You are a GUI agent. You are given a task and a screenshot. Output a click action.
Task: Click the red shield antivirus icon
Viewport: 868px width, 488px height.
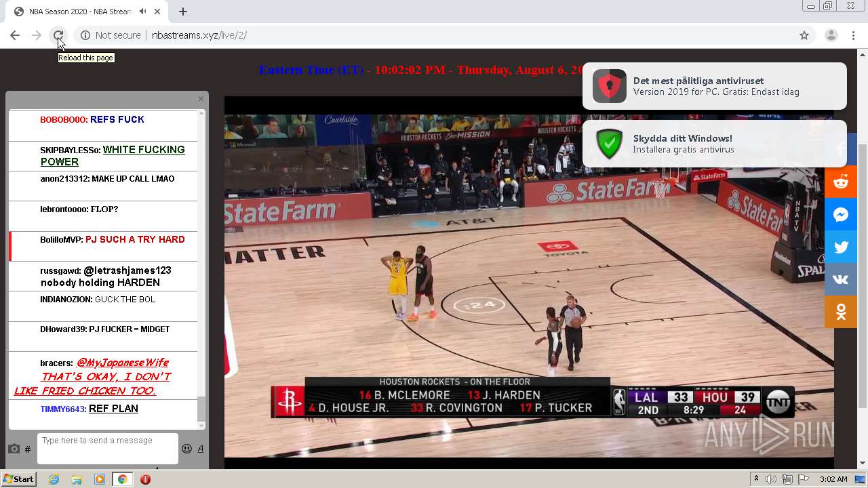click(610, 86)
